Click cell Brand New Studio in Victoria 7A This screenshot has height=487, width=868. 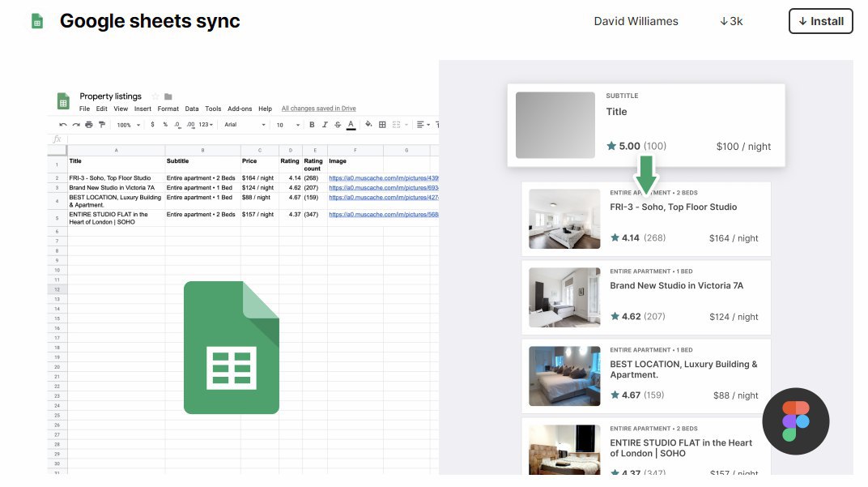tap(117, 188)
